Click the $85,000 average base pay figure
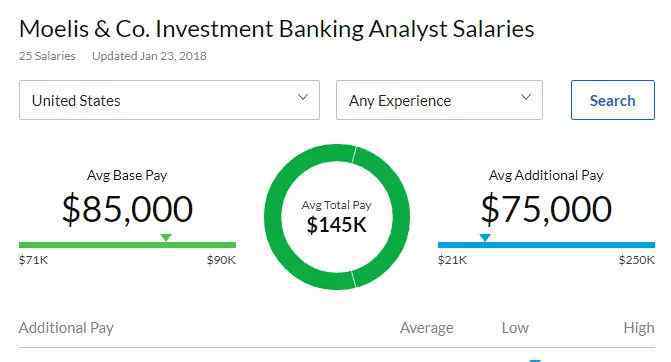The height and width of the screenshot is (362, 671). coord(127,209)
